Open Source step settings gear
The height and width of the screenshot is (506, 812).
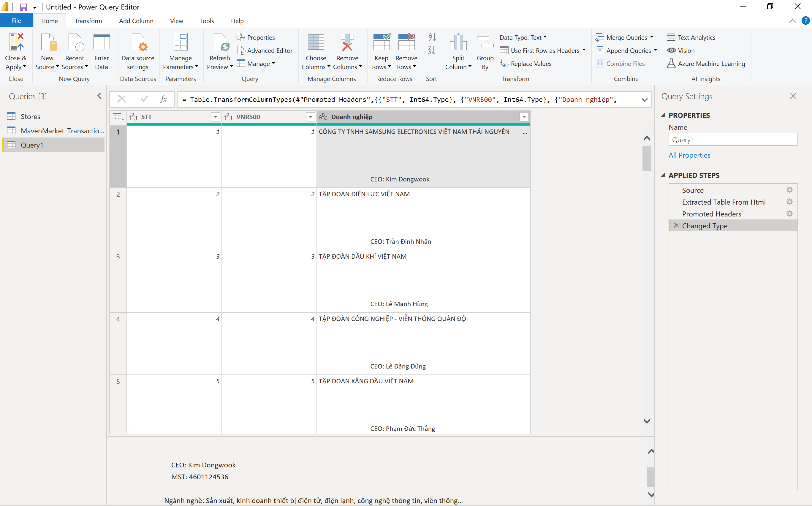coord(789,190)
